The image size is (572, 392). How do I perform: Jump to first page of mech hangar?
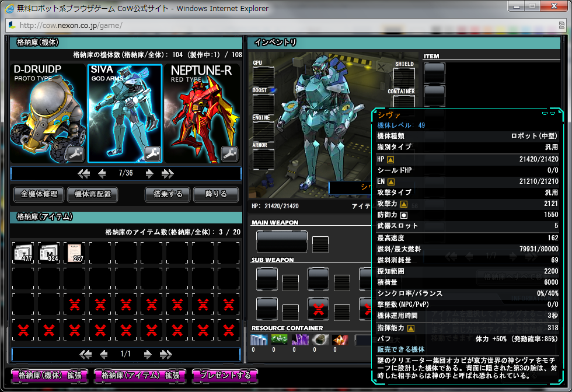(84, 174)
